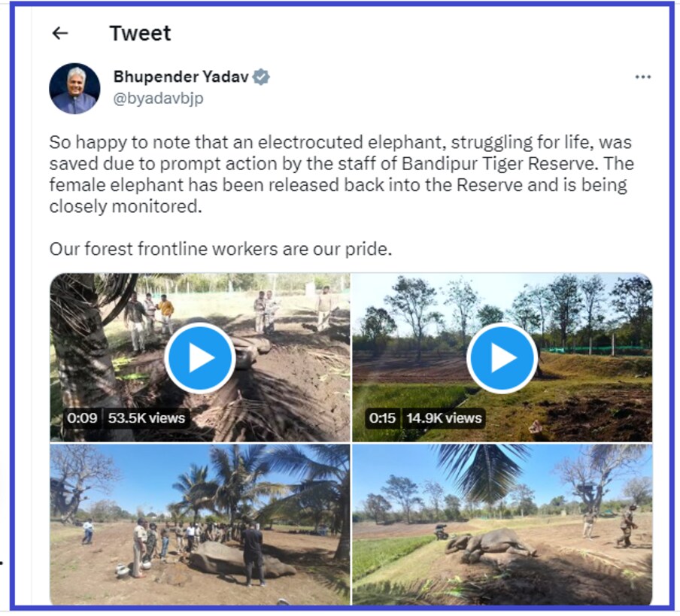680x616 pixels.
Task: Open bottom-right photo of elephant lying down
Action: pyautogui.click(x=502, y=524)
